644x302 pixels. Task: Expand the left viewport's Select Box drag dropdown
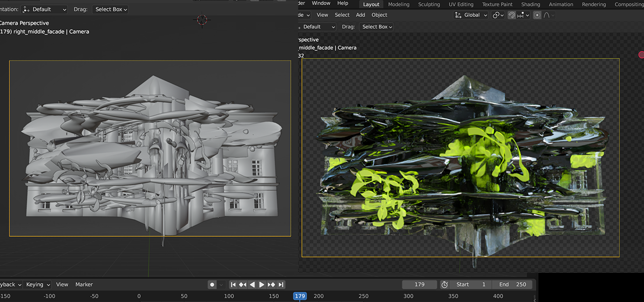click(x=111, y=9)
